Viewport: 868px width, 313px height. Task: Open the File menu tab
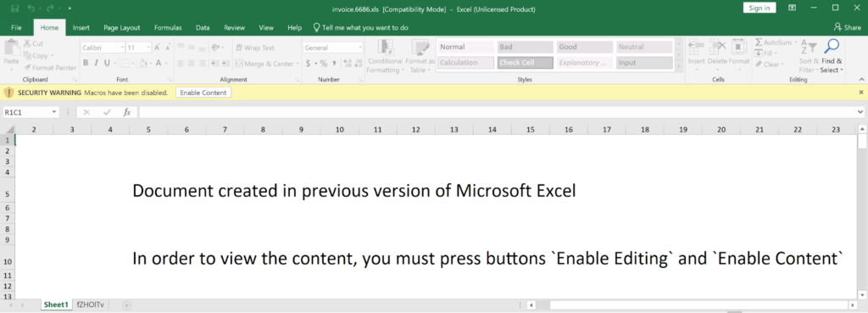pyautogui.click(x=17, y=28)
